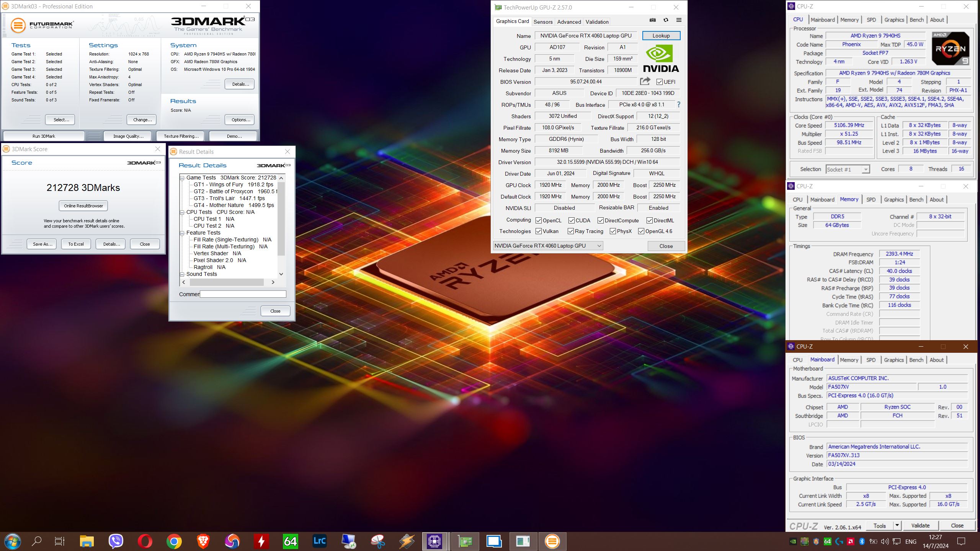Click the Result Details scroll right arrow
980x551 pixels.
[x=273, y=282]
